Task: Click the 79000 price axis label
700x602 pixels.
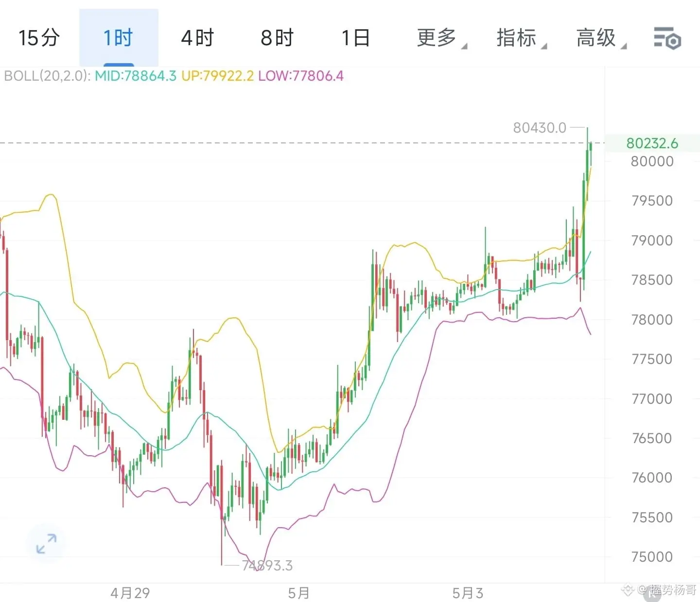Action: (x=652, y=241)
